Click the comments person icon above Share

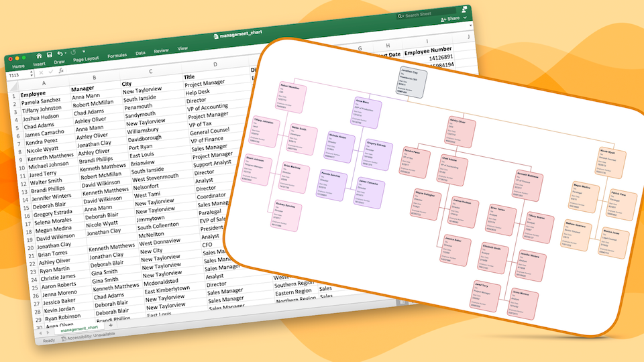click(464, 9)
